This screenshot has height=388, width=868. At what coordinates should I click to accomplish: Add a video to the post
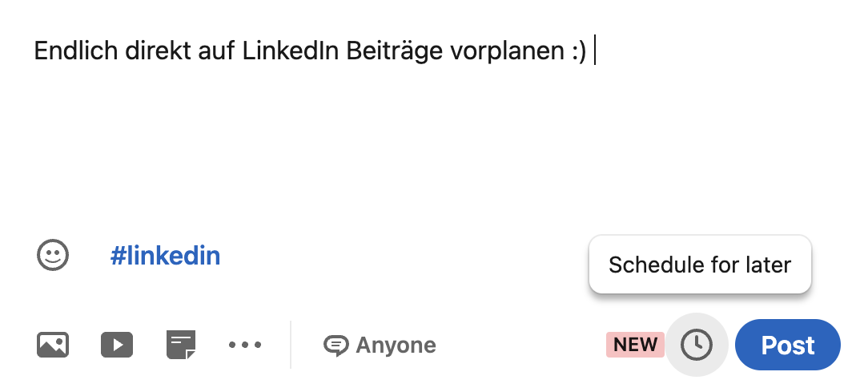click(117, 345)
